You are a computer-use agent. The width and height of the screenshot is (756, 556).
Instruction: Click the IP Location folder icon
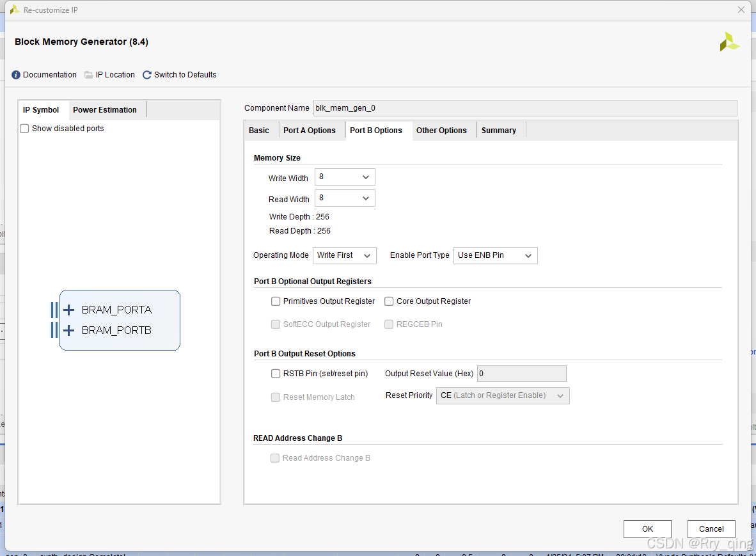click(89, 75)
